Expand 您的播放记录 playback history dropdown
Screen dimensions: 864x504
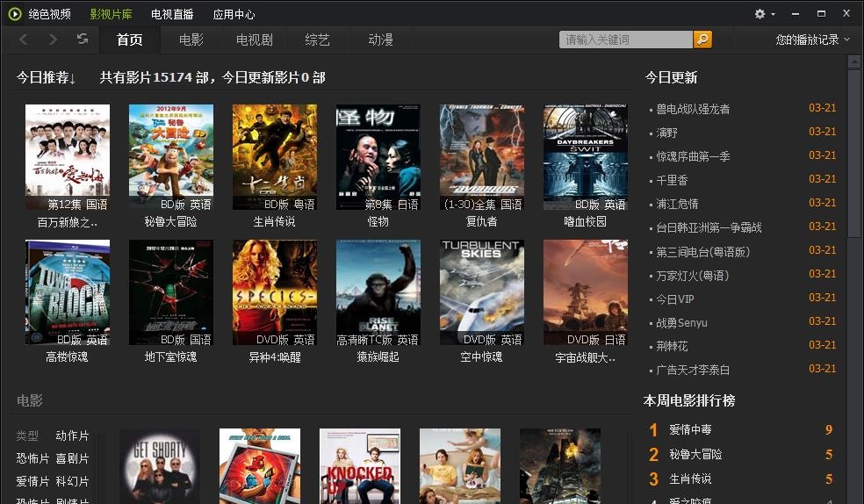tap(813, 40)
